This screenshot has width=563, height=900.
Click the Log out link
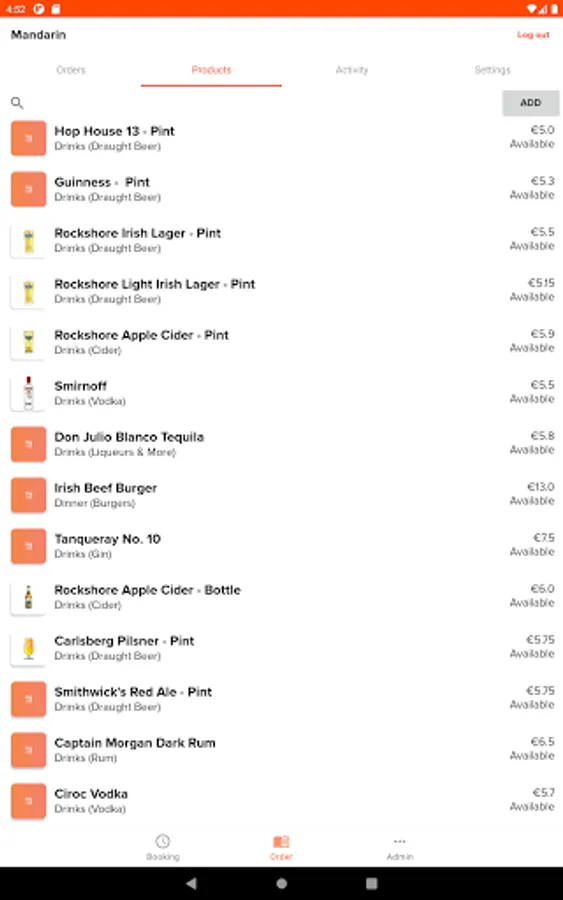coord(533,35)
